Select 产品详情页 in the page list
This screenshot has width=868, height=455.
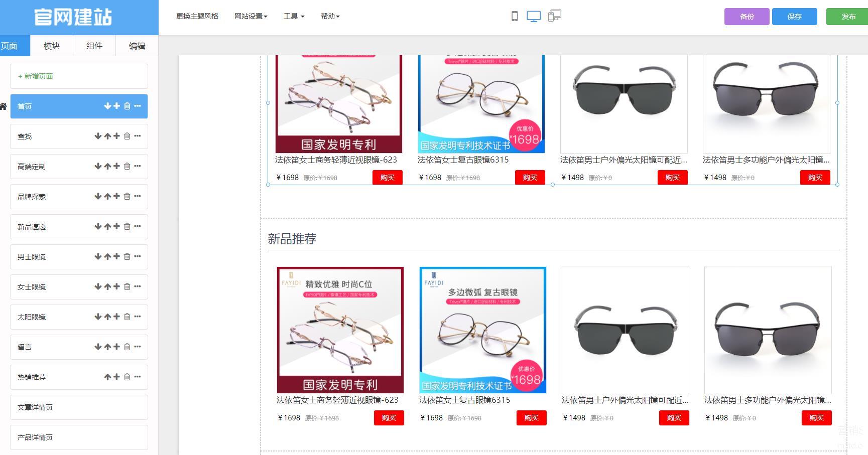click(x=79, y=437)
